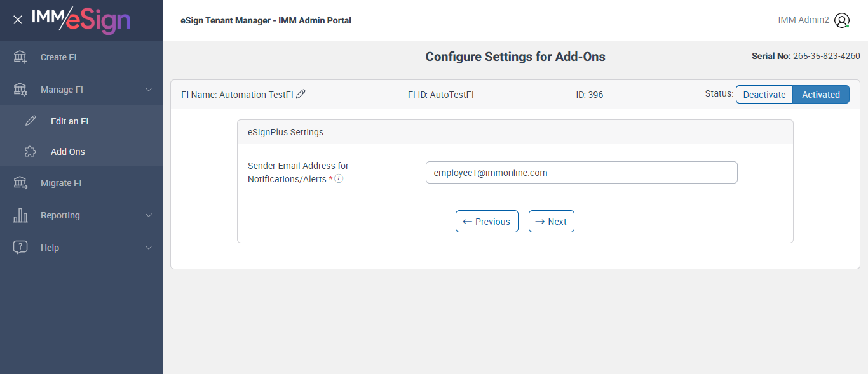
Task: Expand the Reporting menu chevron
Action: [x=149, y=215]
